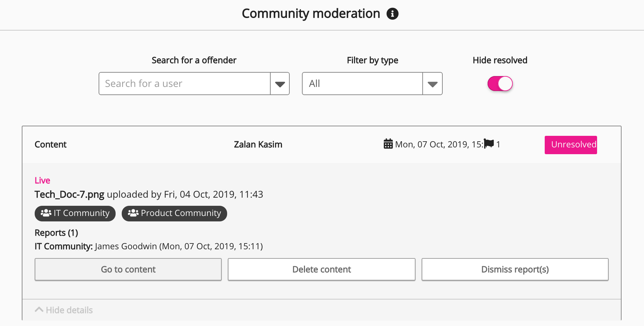This screenshot has width=644, height=326.
Task: Expand the Filter by type dropdown arrow
Action: 433,84
